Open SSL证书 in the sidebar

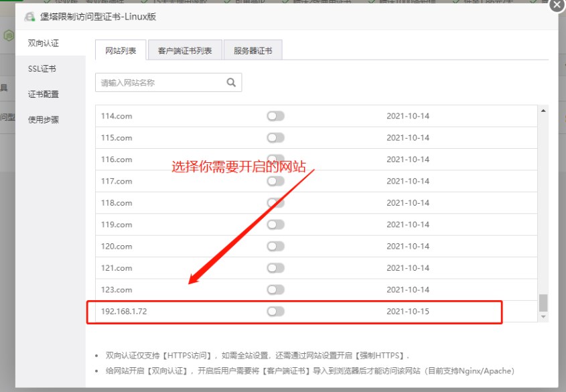pyautogui.click(x=42, y=68)
